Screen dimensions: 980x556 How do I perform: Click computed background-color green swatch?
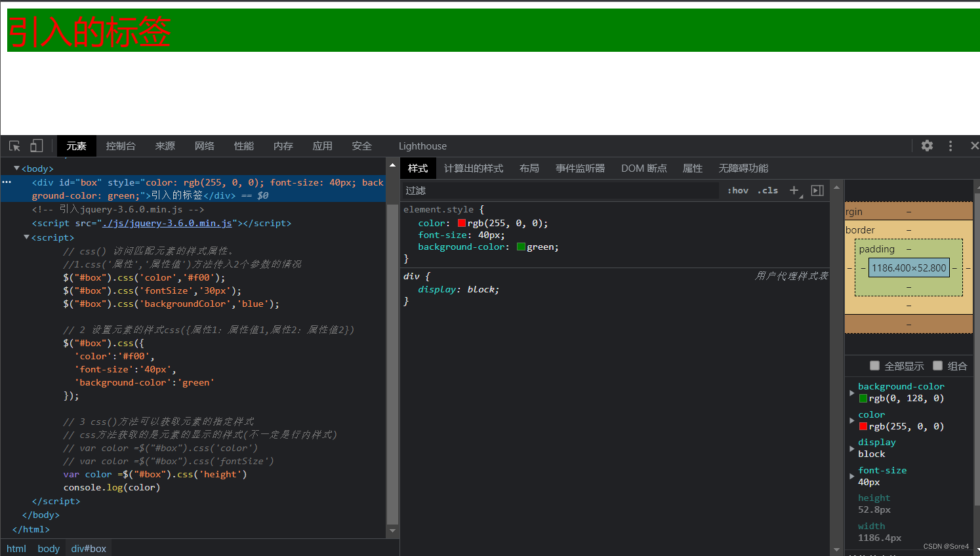tap(863, 398)
